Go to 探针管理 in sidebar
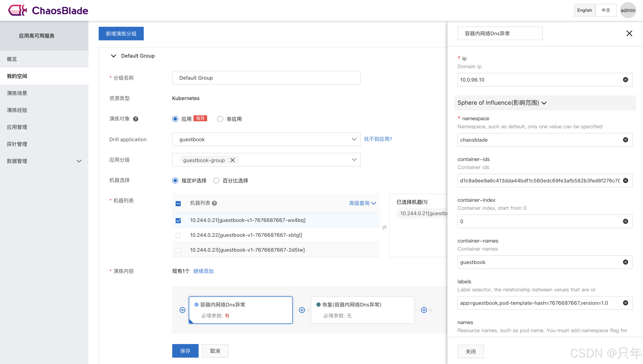This screenshot has height=364, width=643. (17, 144)
